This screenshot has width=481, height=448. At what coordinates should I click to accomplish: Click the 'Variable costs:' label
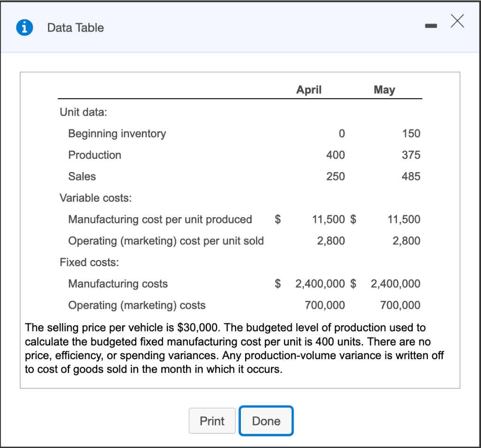pos(95,198)
